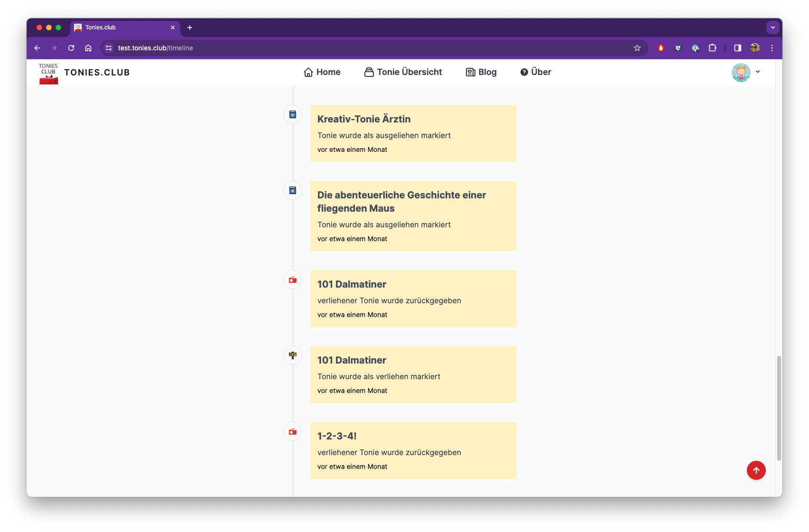Open the shield face extension icon
This screenshot has height=532, width=809.
678,48
